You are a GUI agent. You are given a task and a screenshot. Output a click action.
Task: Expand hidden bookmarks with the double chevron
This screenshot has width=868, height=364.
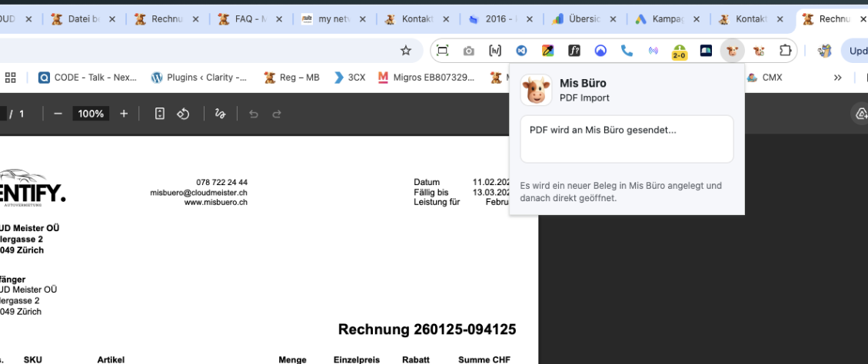(837, 78)
